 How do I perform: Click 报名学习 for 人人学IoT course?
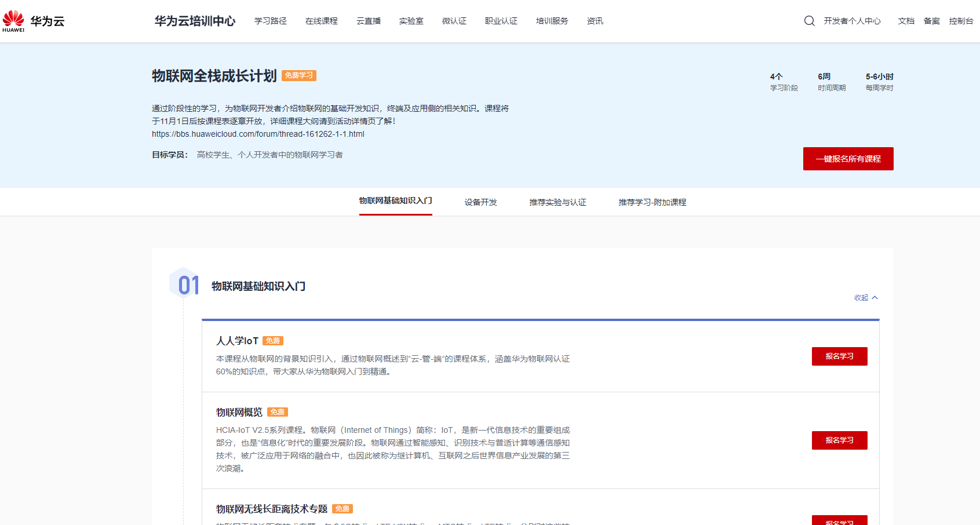pos(839,356)
